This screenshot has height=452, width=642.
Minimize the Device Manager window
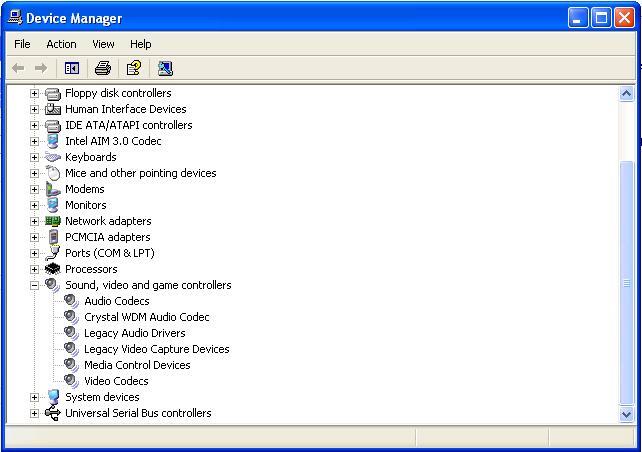(578, 18)
